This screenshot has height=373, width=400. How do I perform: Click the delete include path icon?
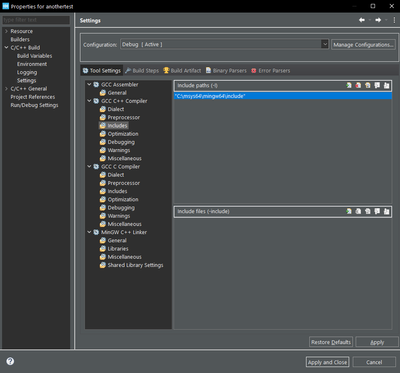(358, 86)
